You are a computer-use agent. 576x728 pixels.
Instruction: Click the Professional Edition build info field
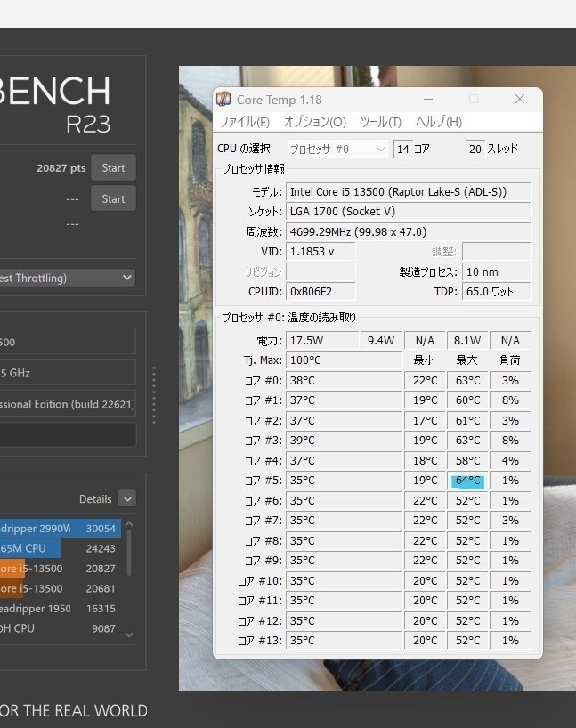point(68,404)
